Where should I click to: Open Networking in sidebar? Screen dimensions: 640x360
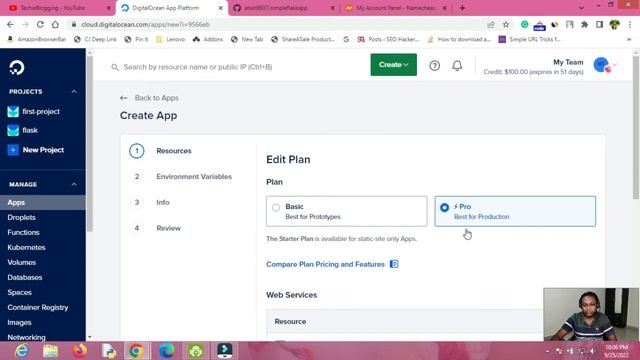pos(26,337)
